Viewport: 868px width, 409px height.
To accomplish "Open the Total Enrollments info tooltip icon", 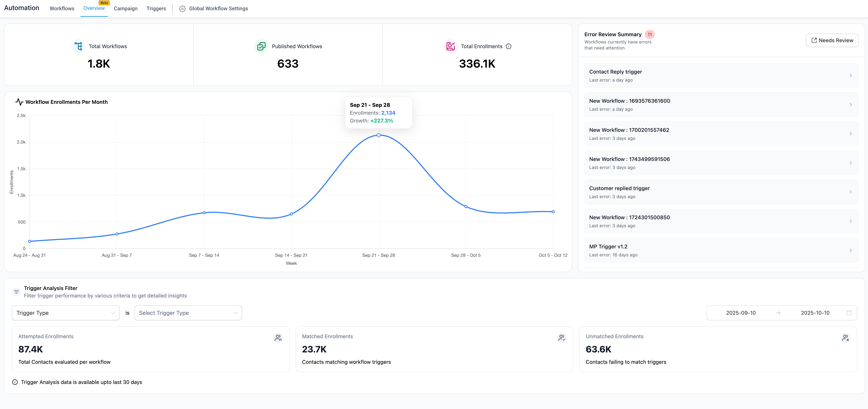I will (x=509, y=46).
